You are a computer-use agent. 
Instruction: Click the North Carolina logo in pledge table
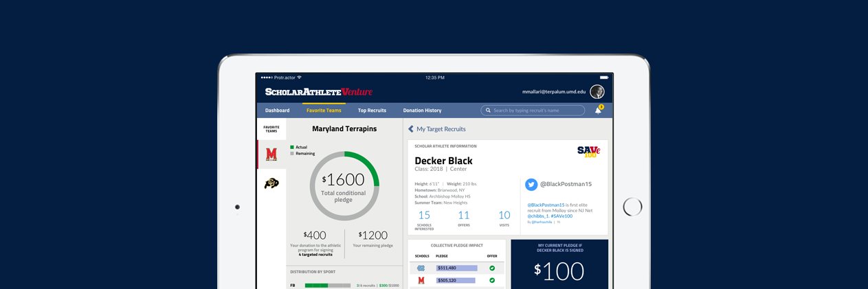(x=421, y=268)
